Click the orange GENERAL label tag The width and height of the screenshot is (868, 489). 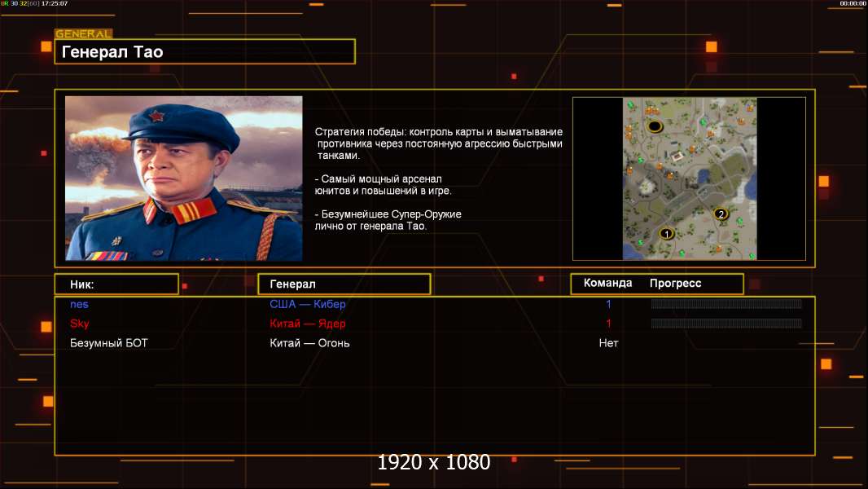[84, 33]
